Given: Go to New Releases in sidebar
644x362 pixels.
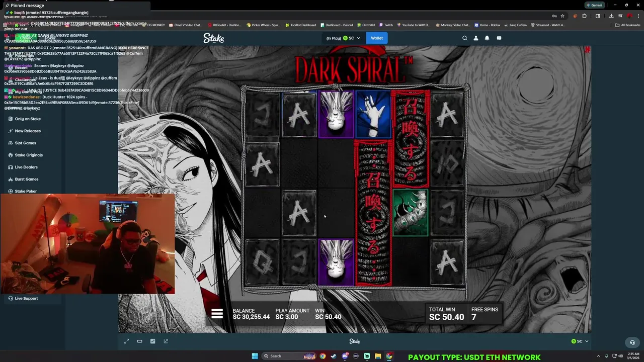Looking at the screenshot, I should click(x=28, y=131).
